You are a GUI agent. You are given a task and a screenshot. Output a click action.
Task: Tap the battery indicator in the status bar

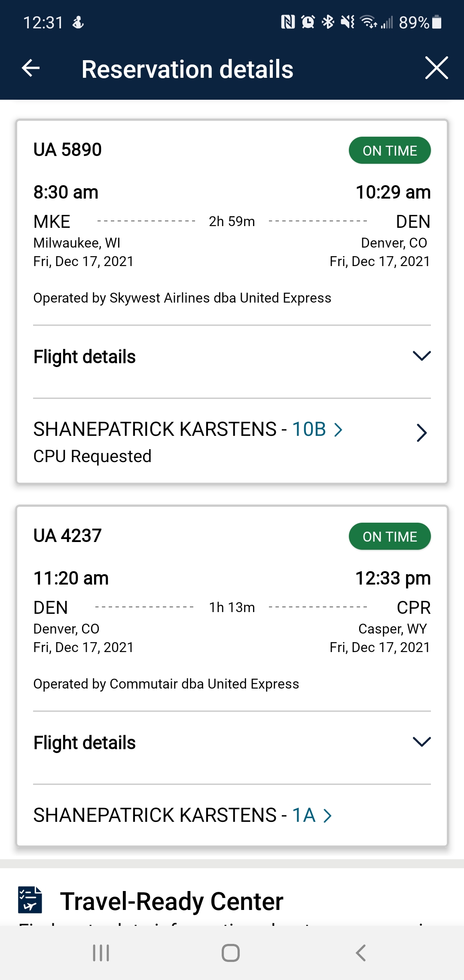437,22
